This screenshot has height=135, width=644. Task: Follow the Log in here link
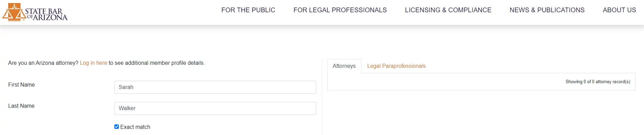tap(94, 63)
